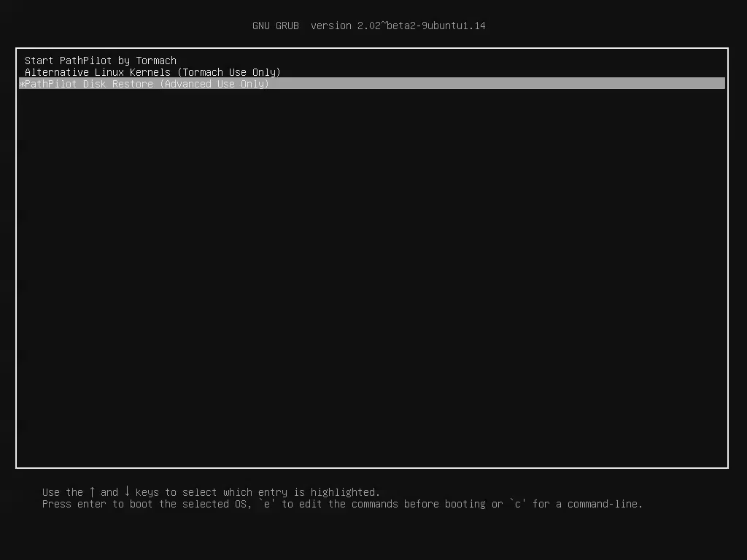The height and width of the screenshot is (560, 747).
Task: Click the down arrow symbol in help text
Action: pyautogui.click(x=126, y=491)
